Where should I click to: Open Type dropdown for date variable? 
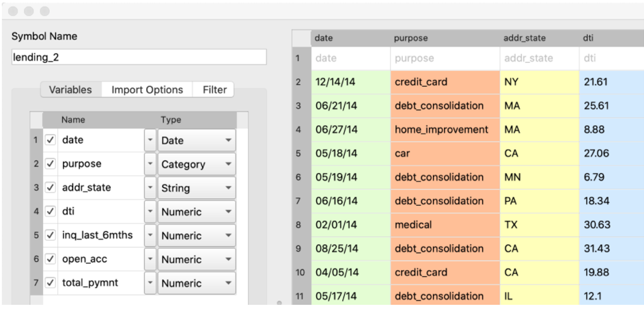click(197, 141)
